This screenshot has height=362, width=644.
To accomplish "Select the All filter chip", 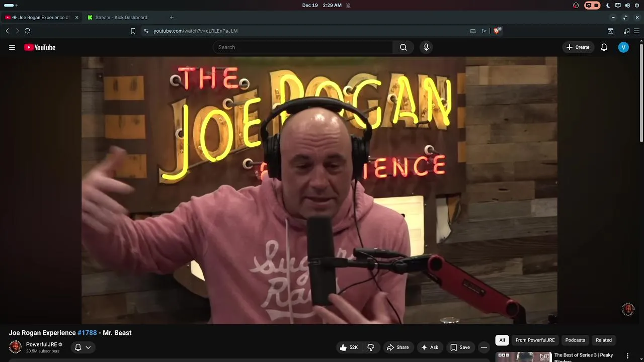I will pos(502,340).
